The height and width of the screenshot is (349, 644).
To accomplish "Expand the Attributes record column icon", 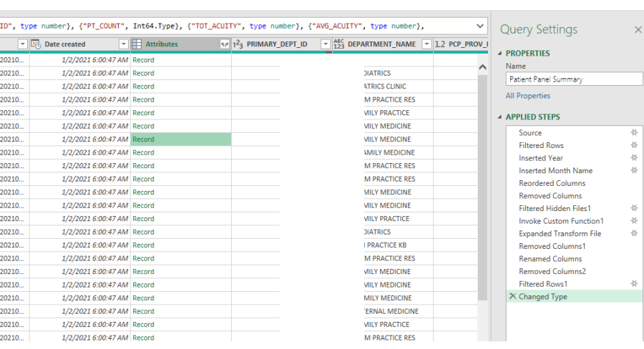I will pos(225,44).
